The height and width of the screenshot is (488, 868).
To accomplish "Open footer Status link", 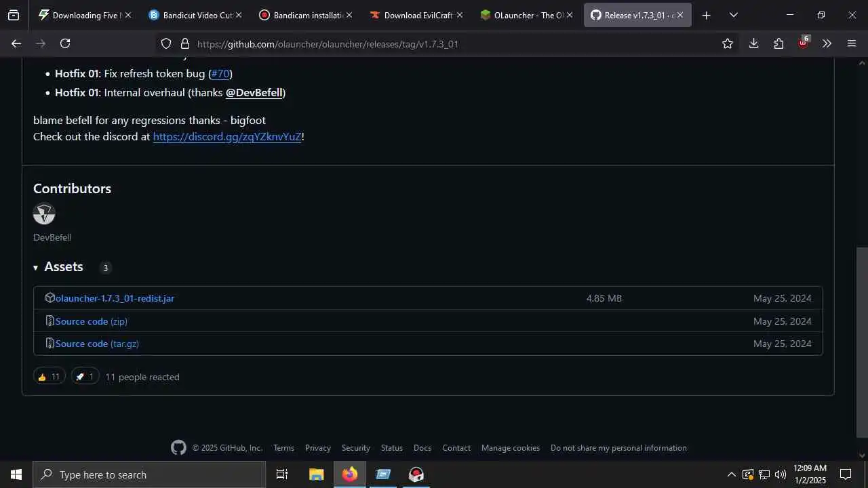I will pyautogui.click(x=392, y=448).
